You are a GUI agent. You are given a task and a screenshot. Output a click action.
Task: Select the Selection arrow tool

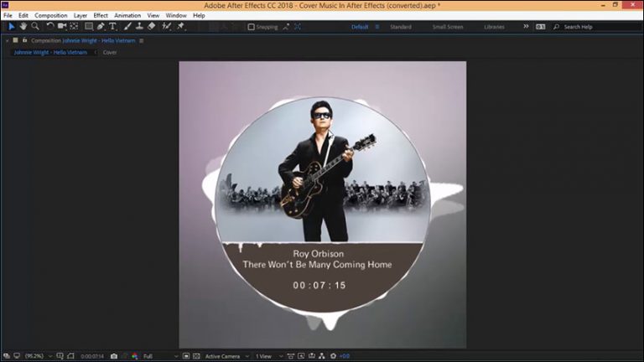(x=11, y=27)
